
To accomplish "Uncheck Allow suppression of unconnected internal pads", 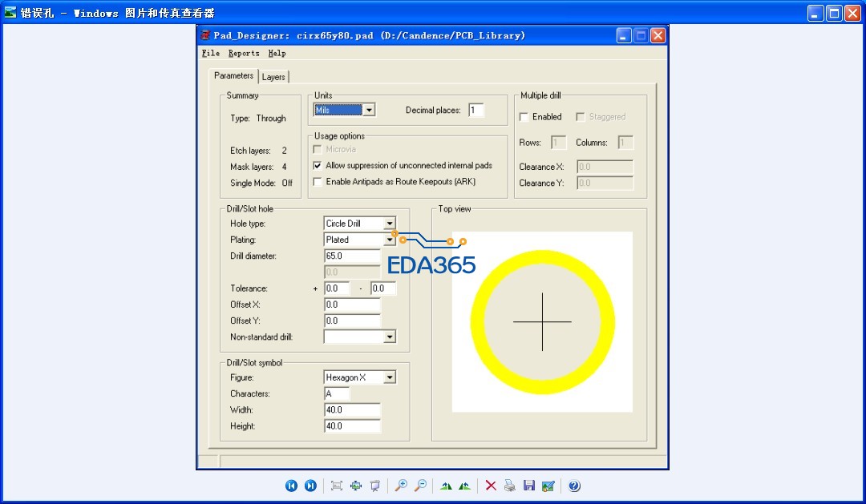I will (x=317, y=166).
